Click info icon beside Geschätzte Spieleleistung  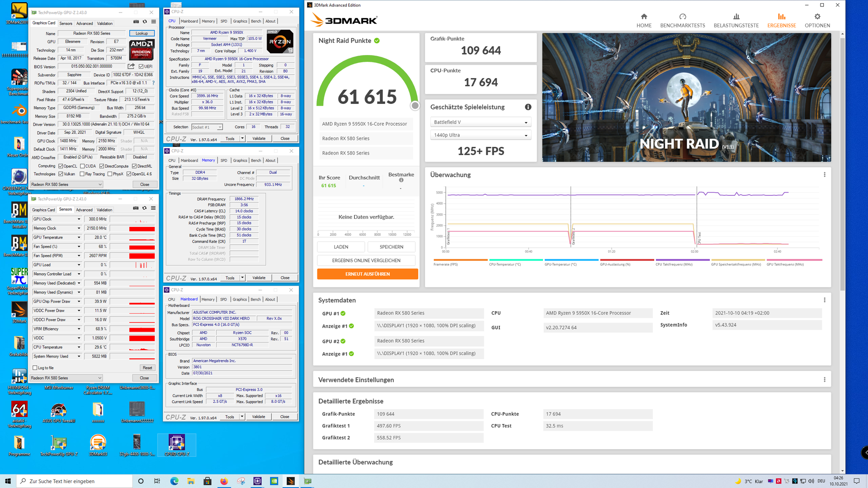coord(528,107)
